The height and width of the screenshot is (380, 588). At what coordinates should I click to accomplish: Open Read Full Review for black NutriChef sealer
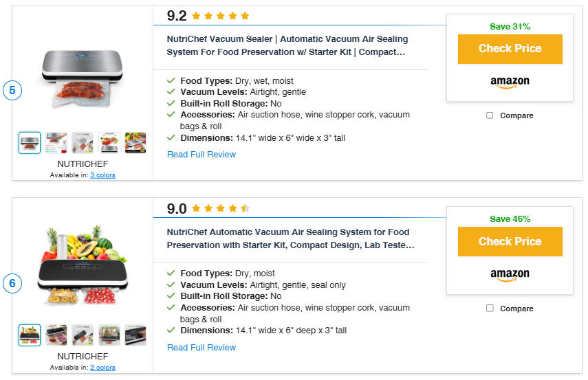(x=202, y=348)
